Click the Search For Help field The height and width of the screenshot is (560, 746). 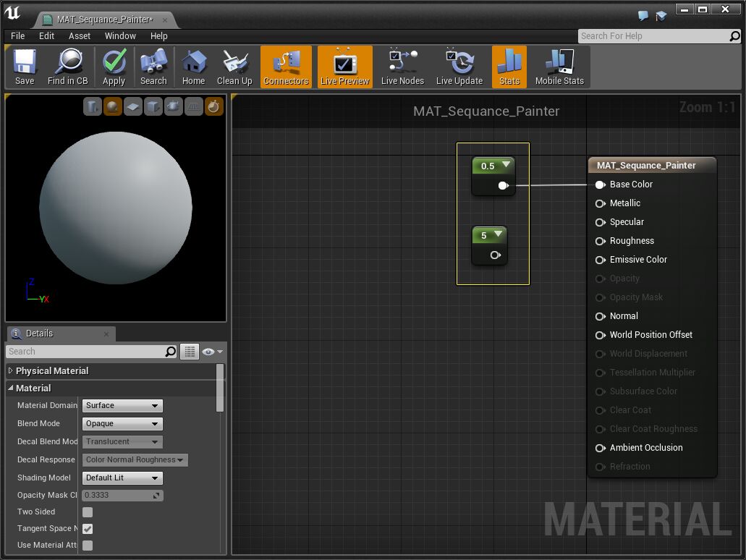click(651, 36)
